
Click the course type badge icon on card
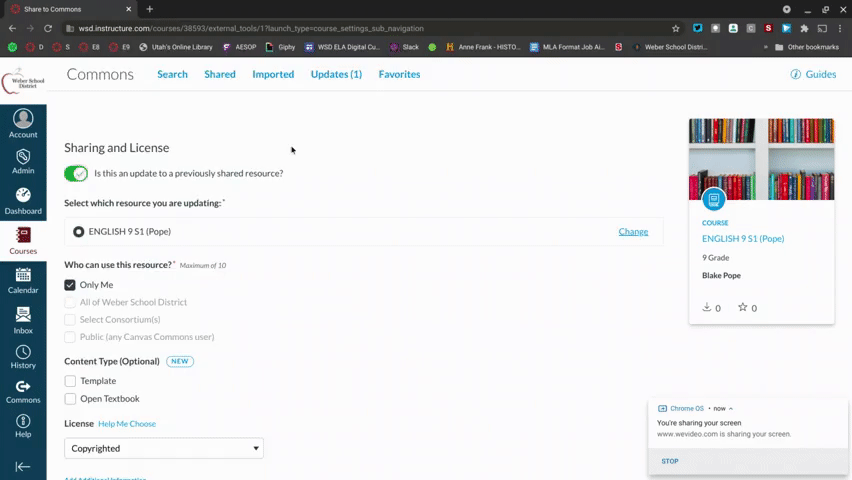713,200
